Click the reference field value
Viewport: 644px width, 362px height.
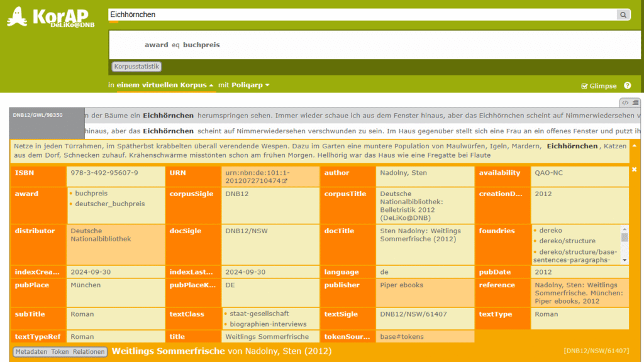(579, 293)
